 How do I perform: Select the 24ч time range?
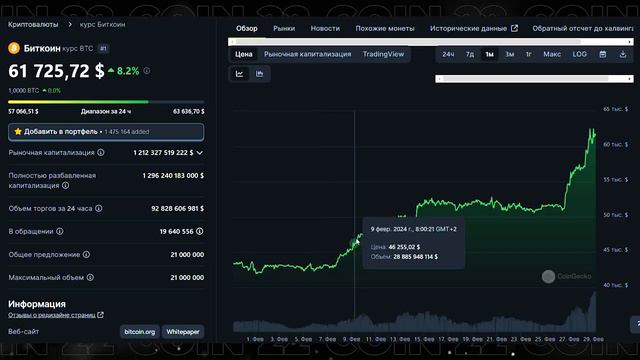point(448,54)
